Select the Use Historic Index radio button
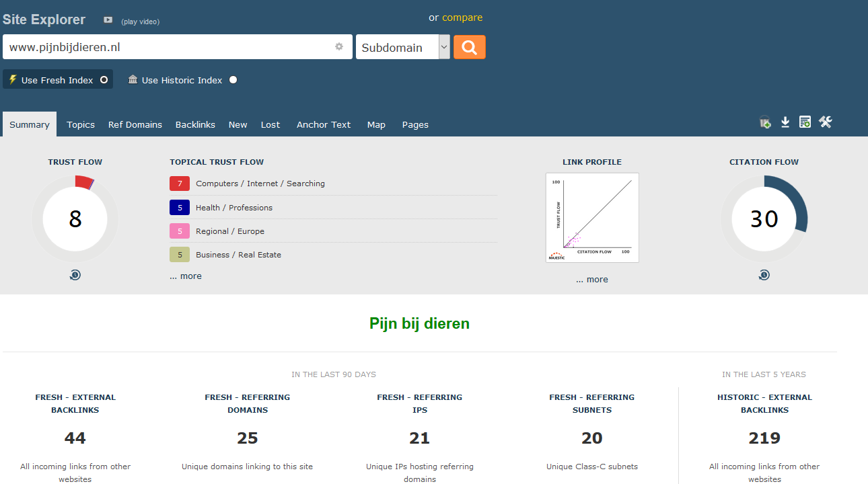This screenshot has height=484, width=868. tap(233, 79)
